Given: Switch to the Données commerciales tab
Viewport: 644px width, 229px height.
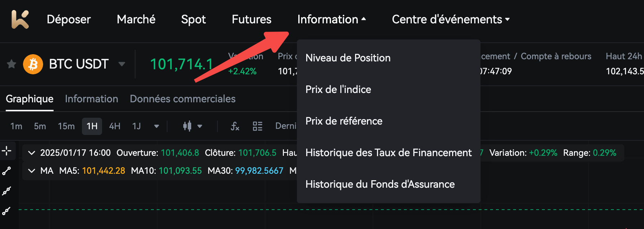Looking at the screenshot, I should (183, 99).
